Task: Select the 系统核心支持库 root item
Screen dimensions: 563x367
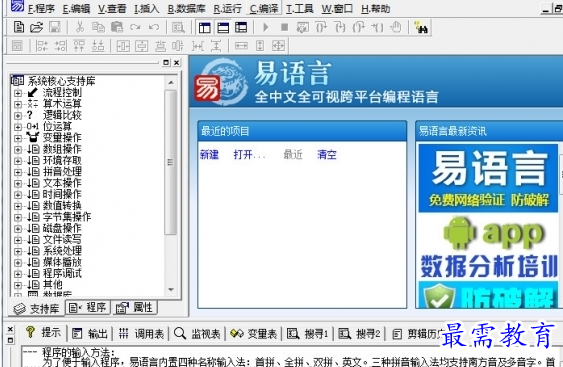Action: click(x=61, y=81)
